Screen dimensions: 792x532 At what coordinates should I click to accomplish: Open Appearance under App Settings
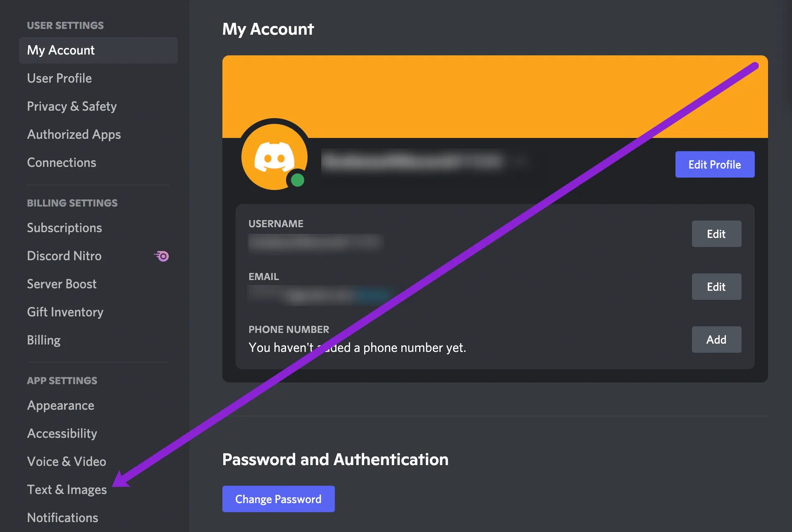61,406
